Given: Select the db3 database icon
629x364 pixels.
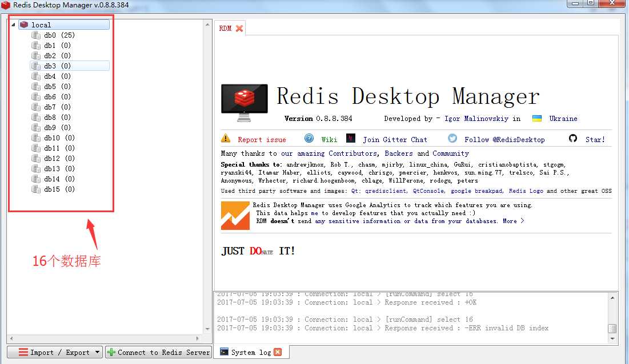Looking at the screenshot, I should 36,66.
